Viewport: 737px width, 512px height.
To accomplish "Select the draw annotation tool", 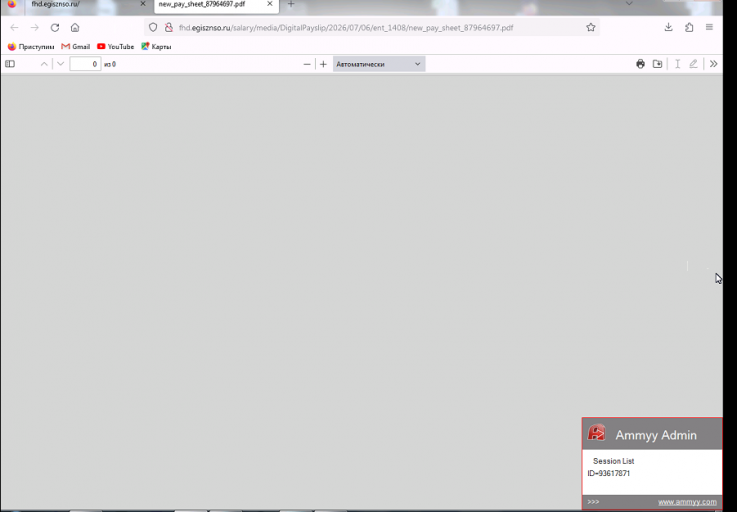I will tap(693, 64).
